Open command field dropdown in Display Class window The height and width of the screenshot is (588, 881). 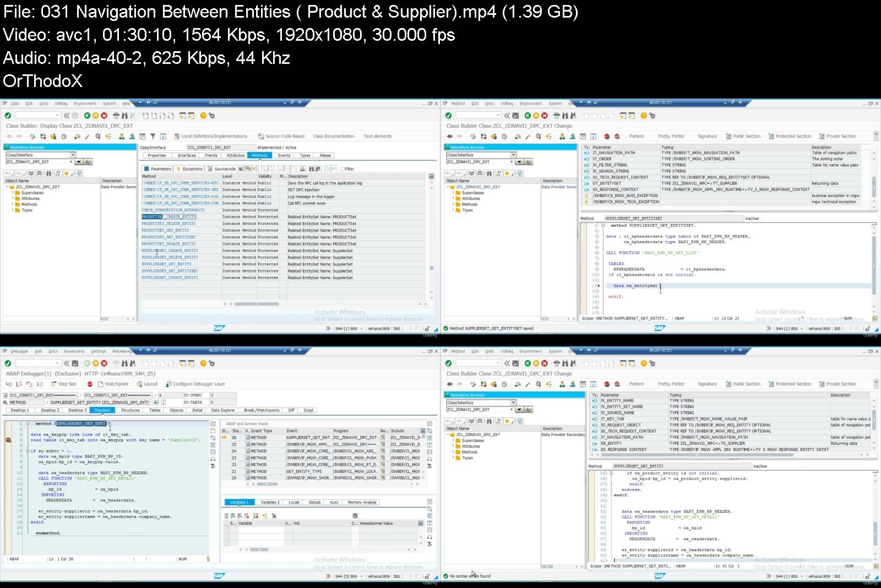pyautogui.click(x=58, y=116)
